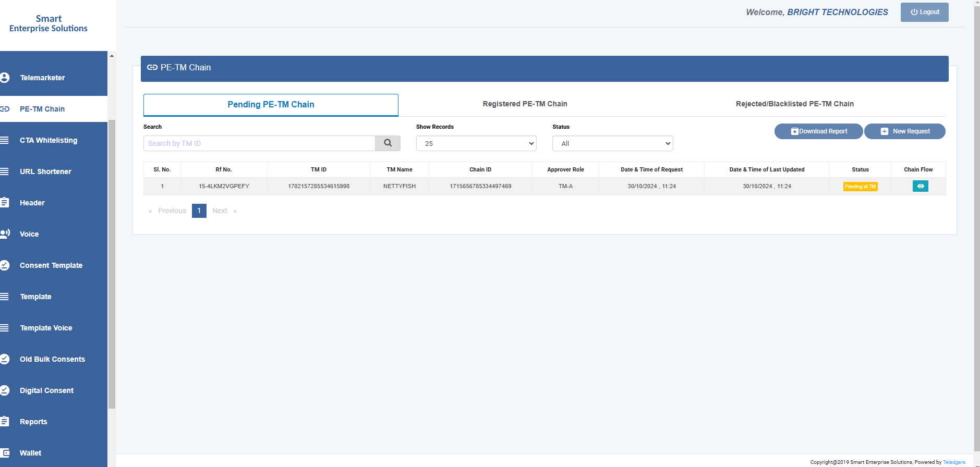Click the Wallet icon in sidebar
The image size is (980, 467).
pyautogui.click(x=5, y=453)
